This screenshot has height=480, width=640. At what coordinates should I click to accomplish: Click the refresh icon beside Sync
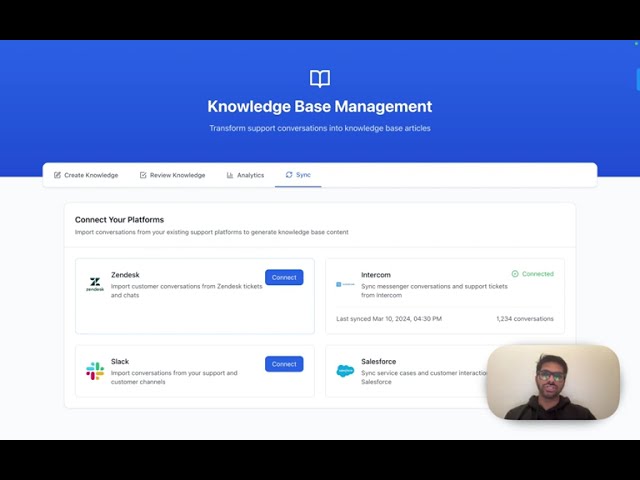289,175
